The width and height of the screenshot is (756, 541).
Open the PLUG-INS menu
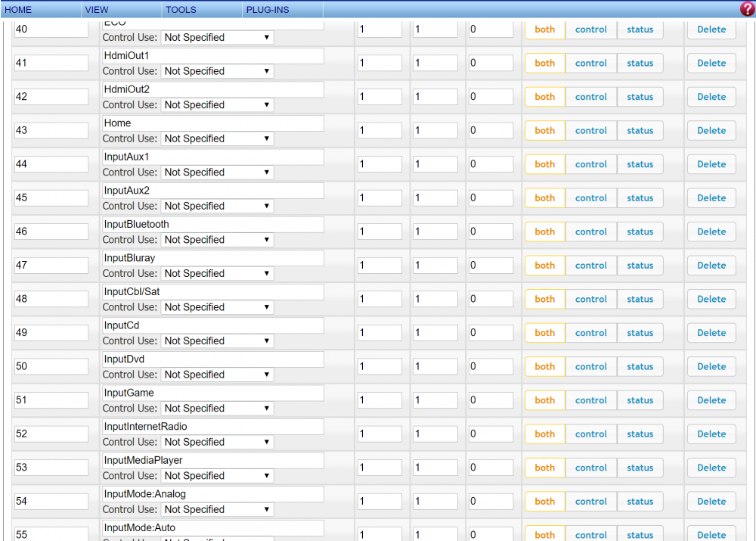[267, 10]
